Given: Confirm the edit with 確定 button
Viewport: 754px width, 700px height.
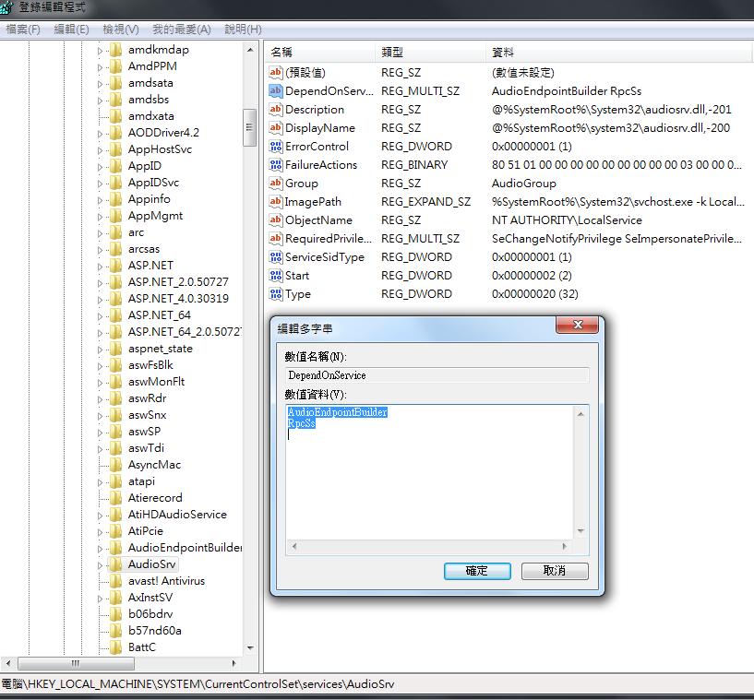Looking at the screenshot, I should pos(477,571).
